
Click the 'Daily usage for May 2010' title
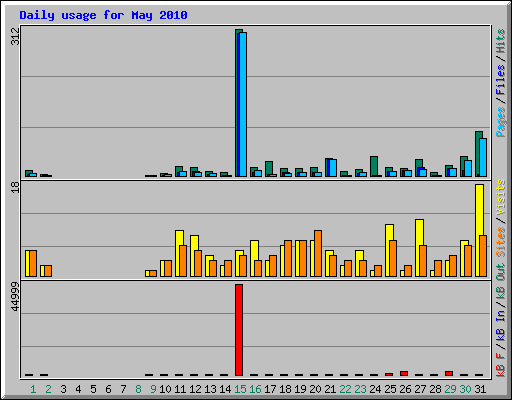tap(103, 15)
